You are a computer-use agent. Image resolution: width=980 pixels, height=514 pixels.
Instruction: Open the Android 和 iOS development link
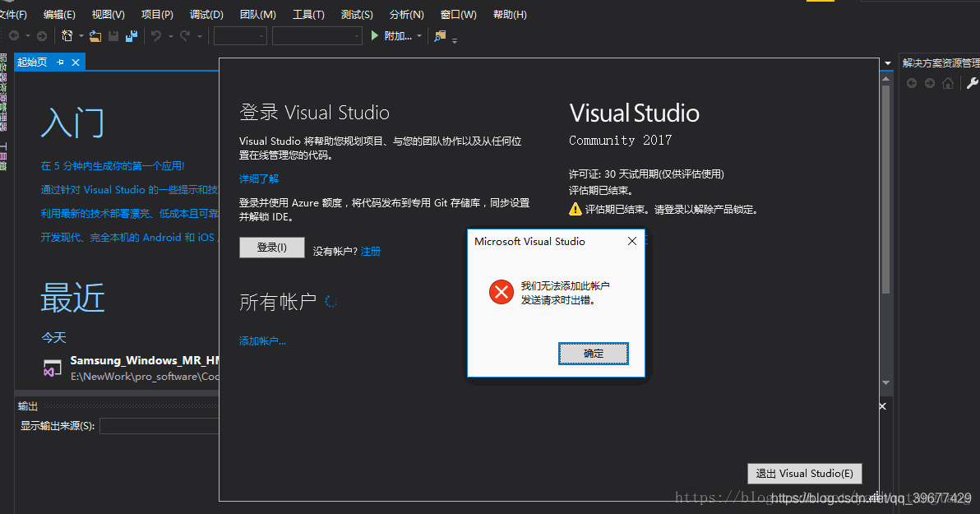click(129, 237)
